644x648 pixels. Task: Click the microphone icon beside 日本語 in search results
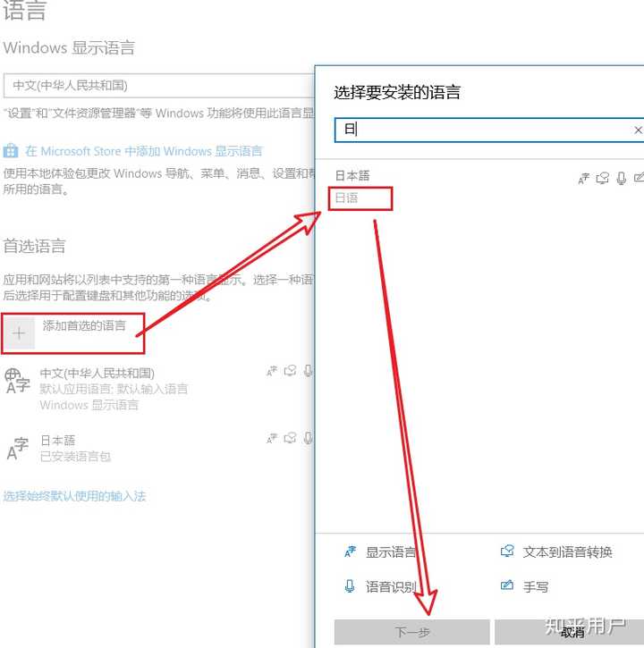[622, 178]
